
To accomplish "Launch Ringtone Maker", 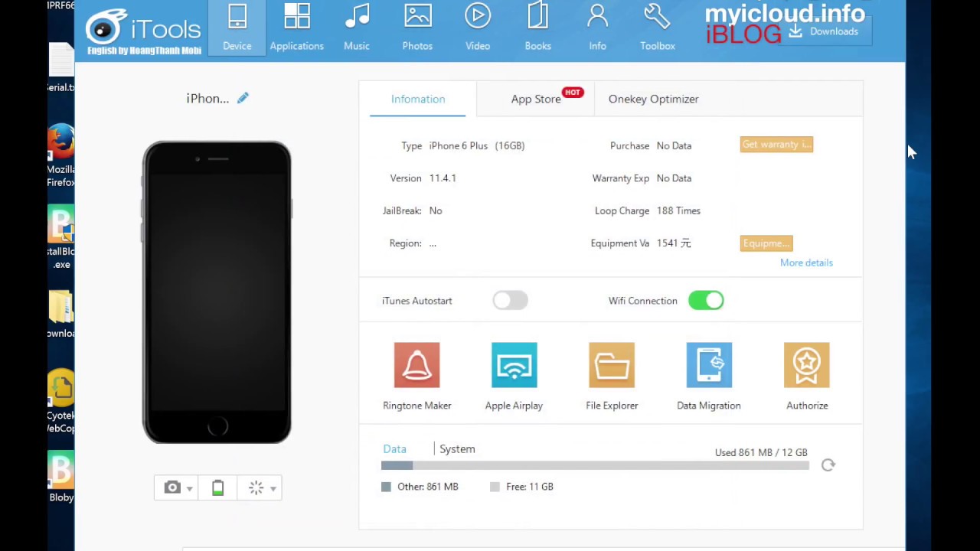I will pyautogui.click(x=416, y=377).
